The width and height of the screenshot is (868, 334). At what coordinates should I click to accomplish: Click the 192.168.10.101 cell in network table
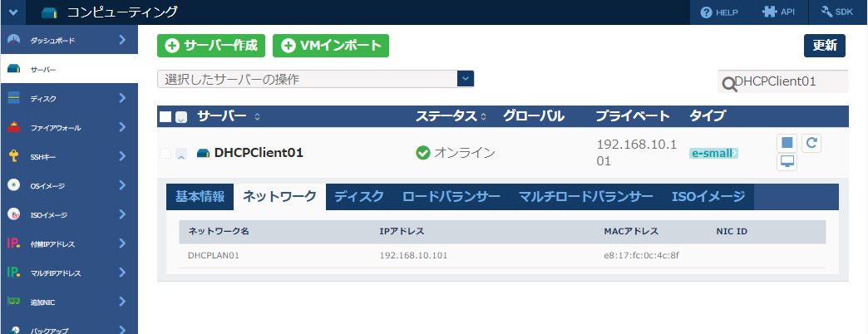(x=413, y=256)
